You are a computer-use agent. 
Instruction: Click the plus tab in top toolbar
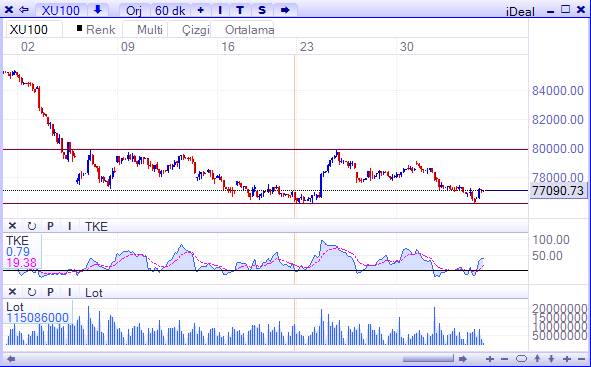point(201,10)
